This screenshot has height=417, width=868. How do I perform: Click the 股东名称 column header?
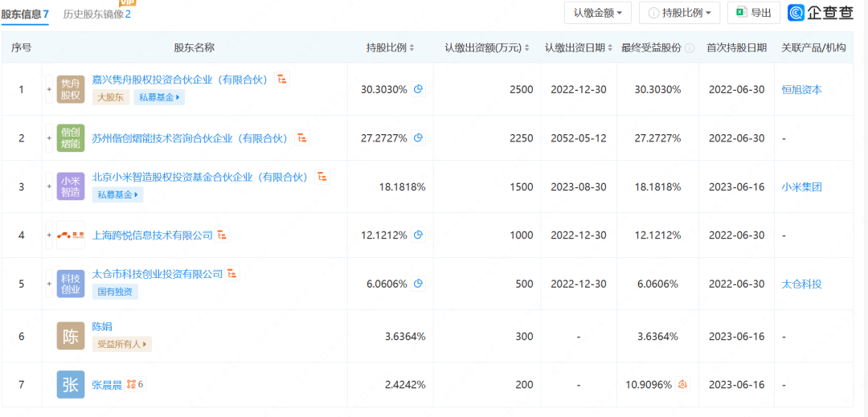click(x=194, y=48)
